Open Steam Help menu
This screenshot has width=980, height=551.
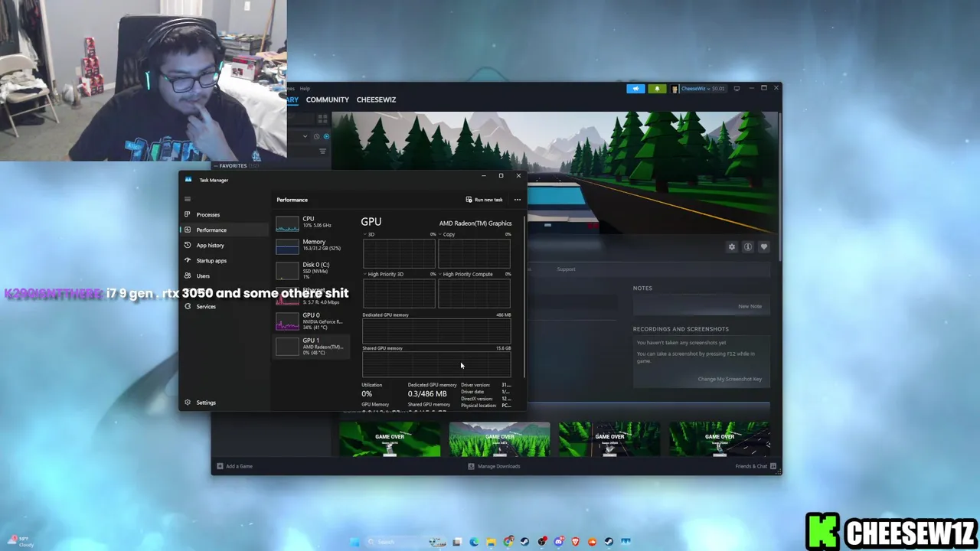(x=305, y=89)
